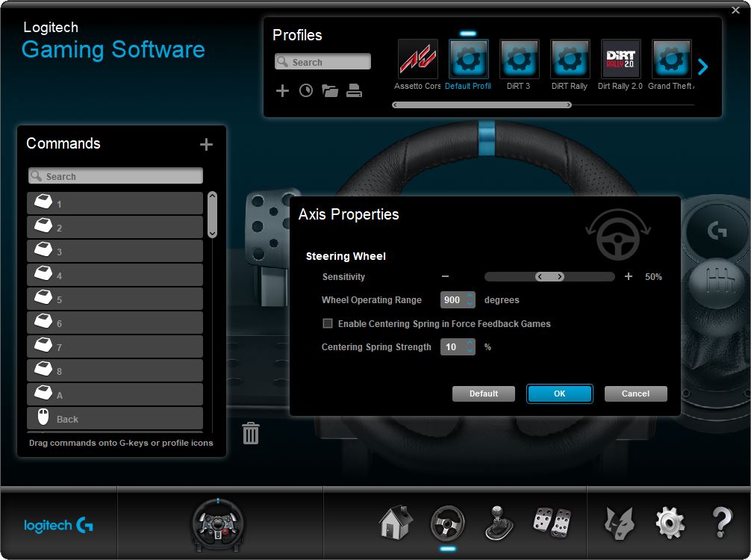
Task: Click the trash can delete icon
Action: (251, 433)
